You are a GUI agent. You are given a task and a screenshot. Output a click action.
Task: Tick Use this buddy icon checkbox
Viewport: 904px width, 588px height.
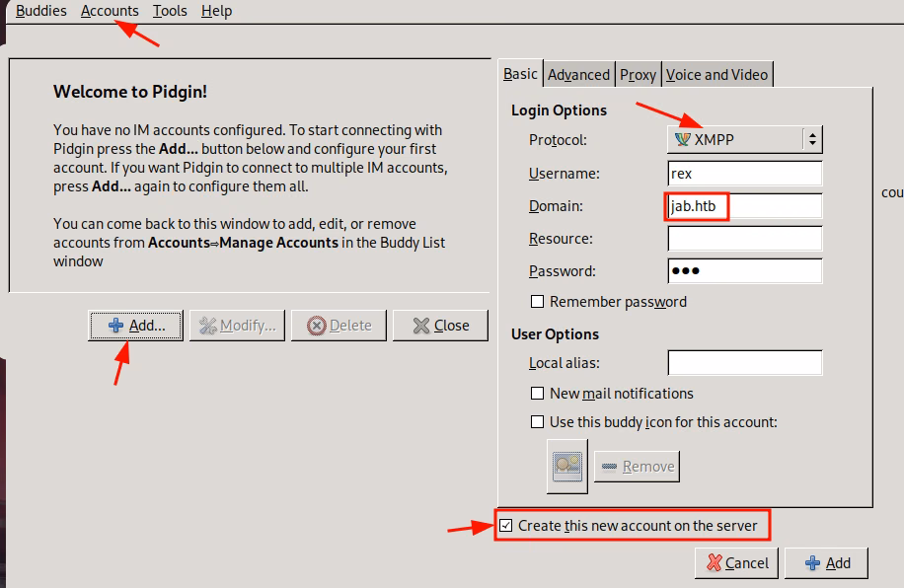pyautogui.click(x=537, y=422)
